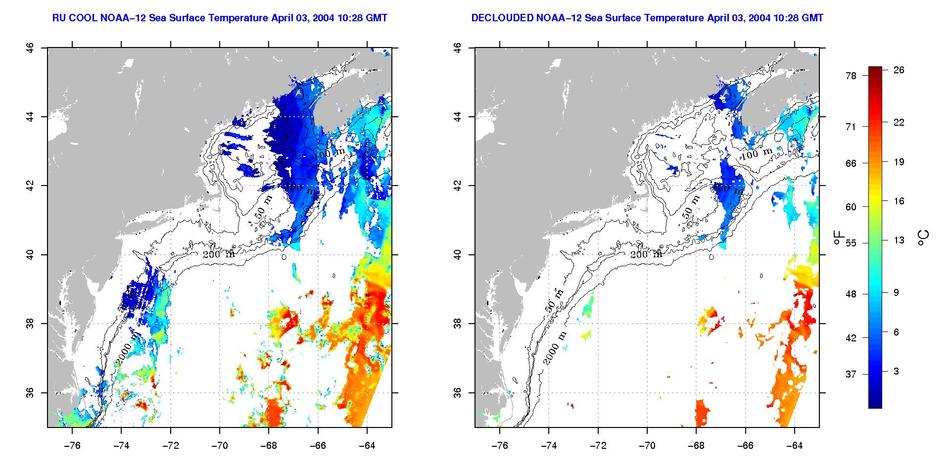Select the 3 °C tick label on the colorbar
This screenshot has width=950, height=475.
(x=896, y=371)
